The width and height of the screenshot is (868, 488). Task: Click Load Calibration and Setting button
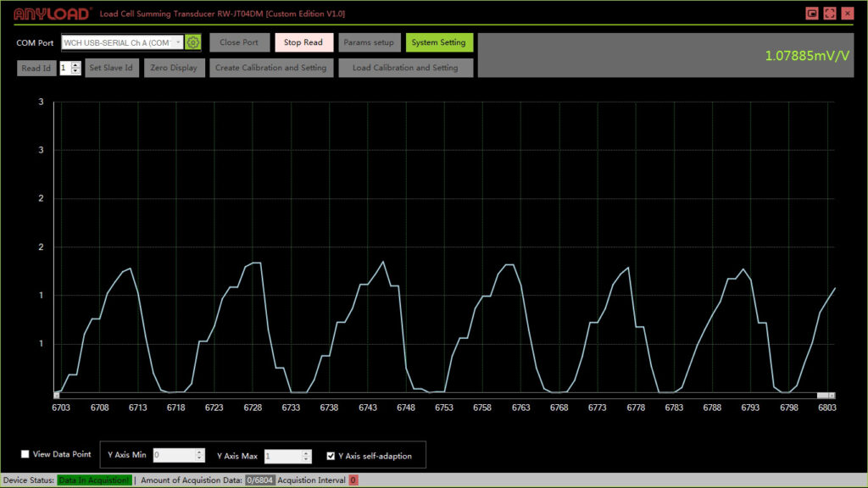[405, 68]
